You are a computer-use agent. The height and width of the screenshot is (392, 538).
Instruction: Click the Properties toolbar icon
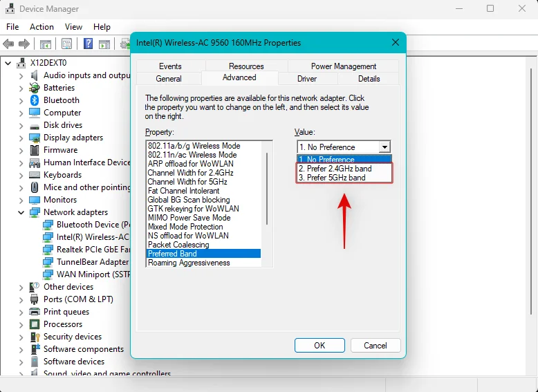66,44
